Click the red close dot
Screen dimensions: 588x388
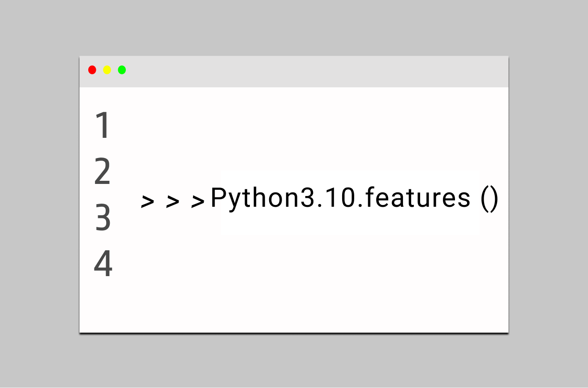92,70
